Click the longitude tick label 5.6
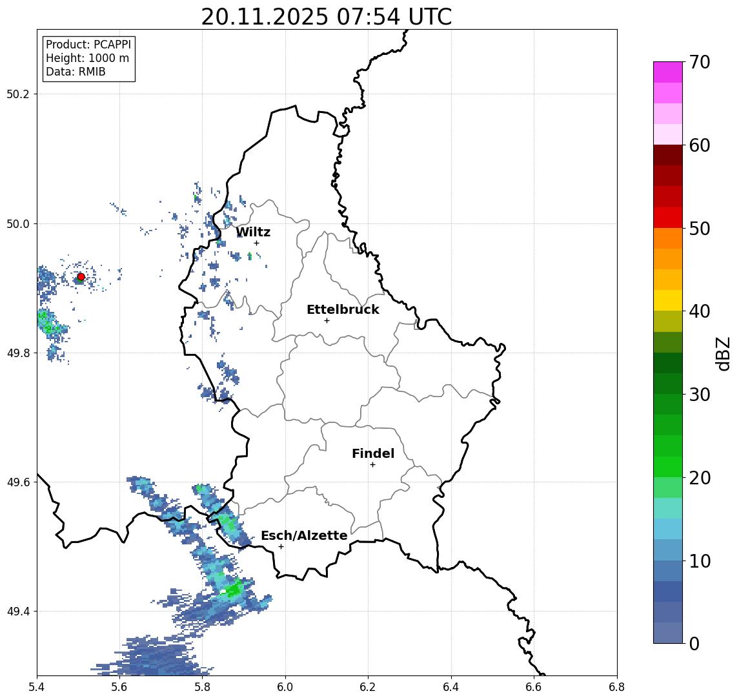This screenshot has height=700, width=739. (119, 687)
